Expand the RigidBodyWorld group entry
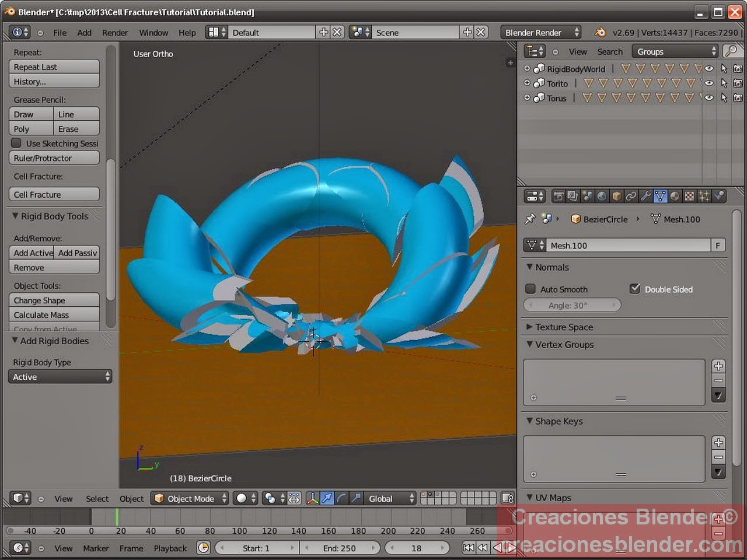The height and width of the screenshot is (560, 747). pos(527,69)
